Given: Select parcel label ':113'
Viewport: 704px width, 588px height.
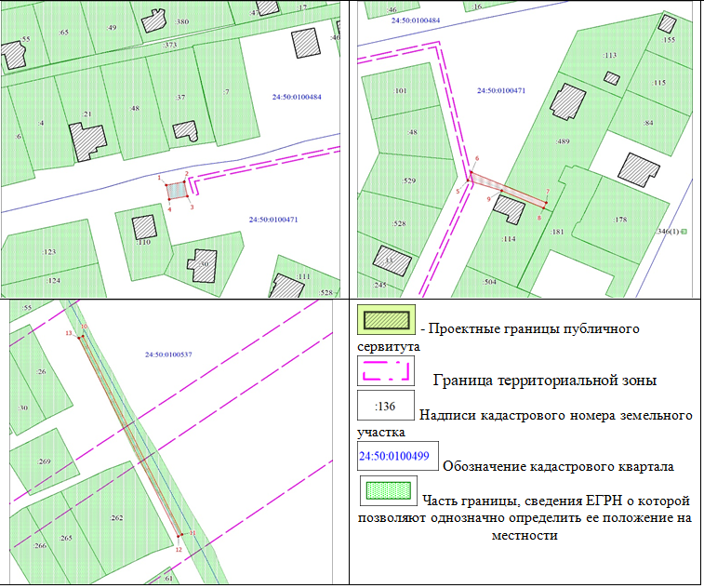Looking at the screenshot, I should [x=610, y=55].
